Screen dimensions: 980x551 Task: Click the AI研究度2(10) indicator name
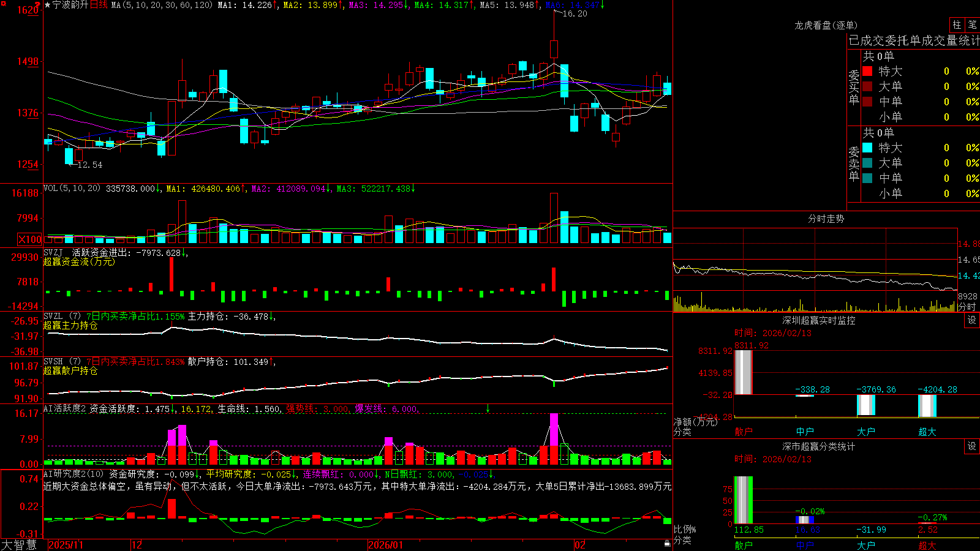pos(73,474)
